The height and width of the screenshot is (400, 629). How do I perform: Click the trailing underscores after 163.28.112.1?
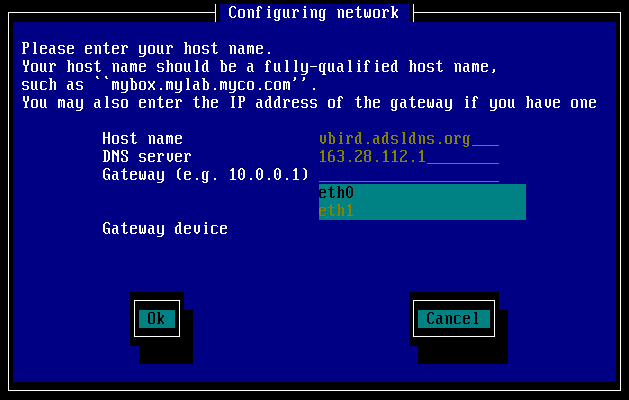463,162
